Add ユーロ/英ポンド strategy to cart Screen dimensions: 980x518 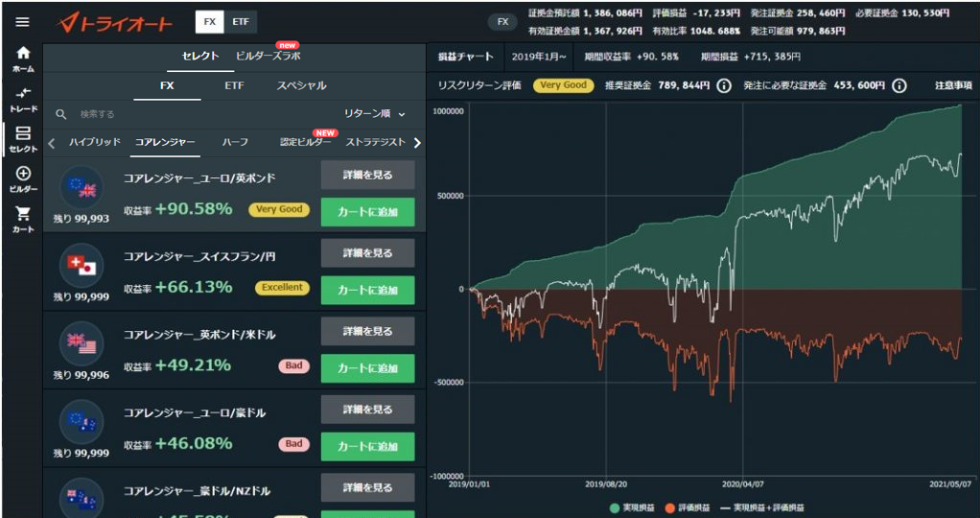(x=367, y=212)
